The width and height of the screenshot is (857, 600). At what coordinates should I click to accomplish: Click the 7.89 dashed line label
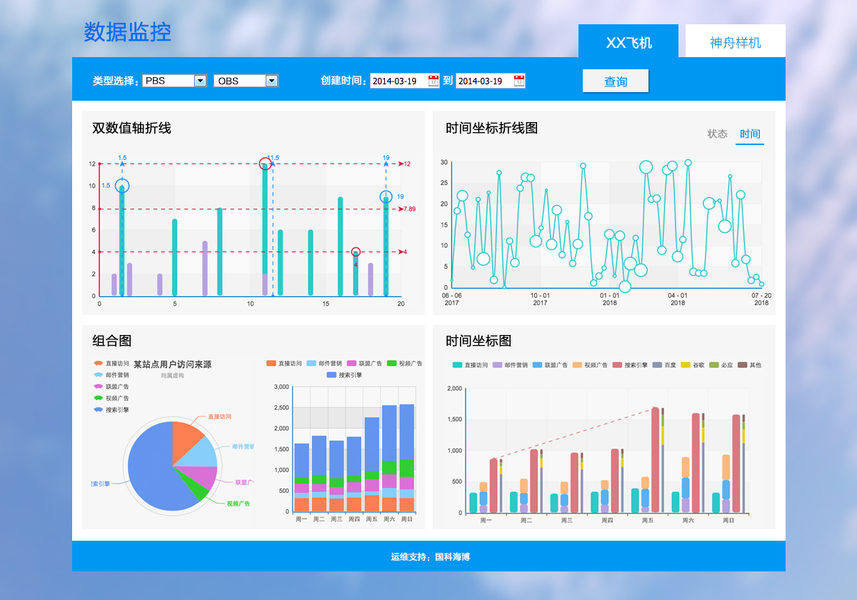click(x=409, y=209)
